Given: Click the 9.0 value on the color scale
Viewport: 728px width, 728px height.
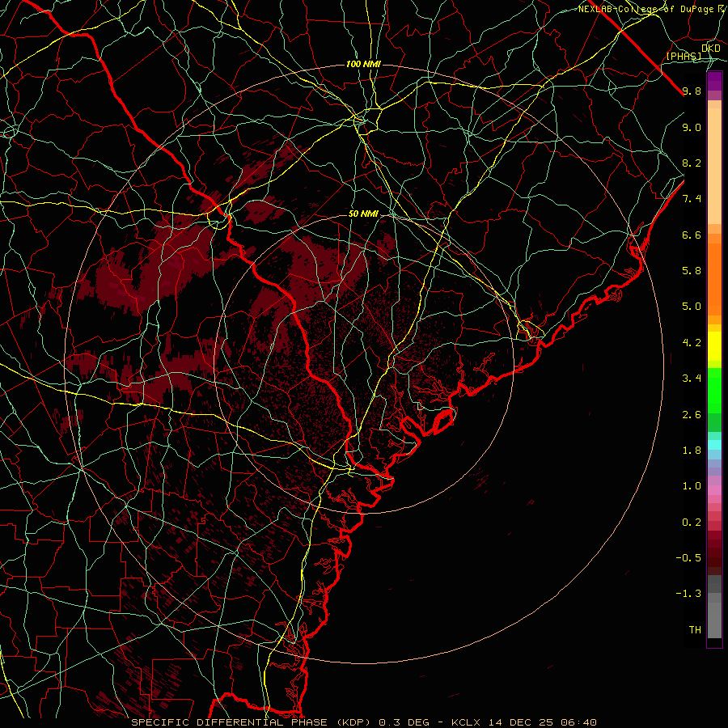Looking at the screenshot, I should click(x=692, y=127).
